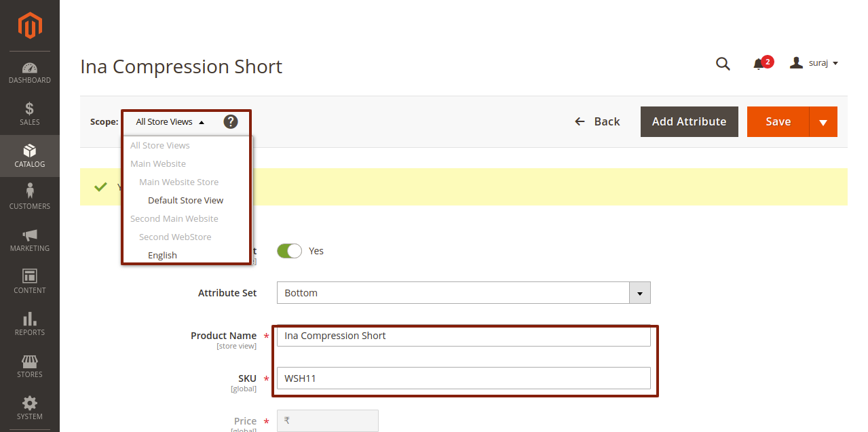
Task: Choose English in the store view dropdown
Action: 162,254
